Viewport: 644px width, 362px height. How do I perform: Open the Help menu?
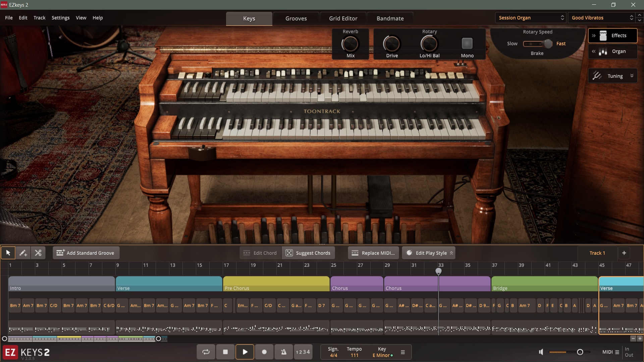pyautogui.click(x=98, y=18)
